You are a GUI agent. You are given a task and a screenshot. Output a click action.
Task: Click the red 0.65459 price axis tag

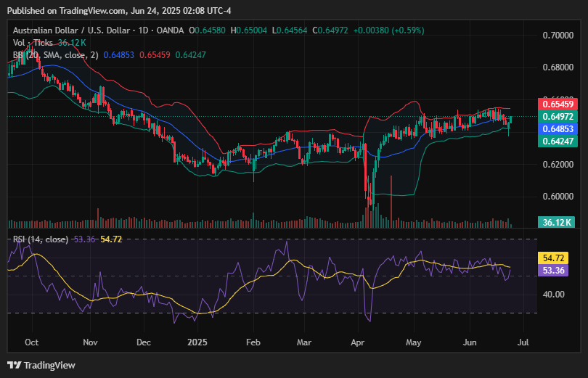[558, 104]
